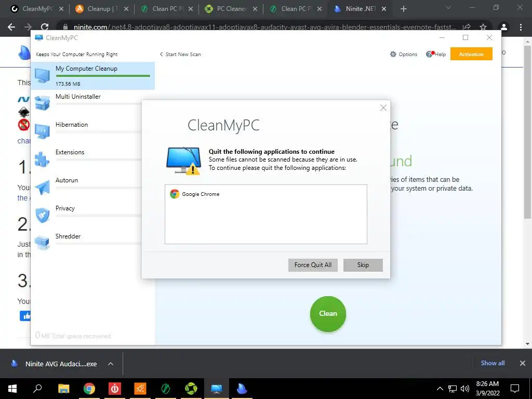The height and width of the screenshot is (399, 532).
Task: Open Chrome tab search chevron
Action: pyautogui.click(x=448, y=7)
